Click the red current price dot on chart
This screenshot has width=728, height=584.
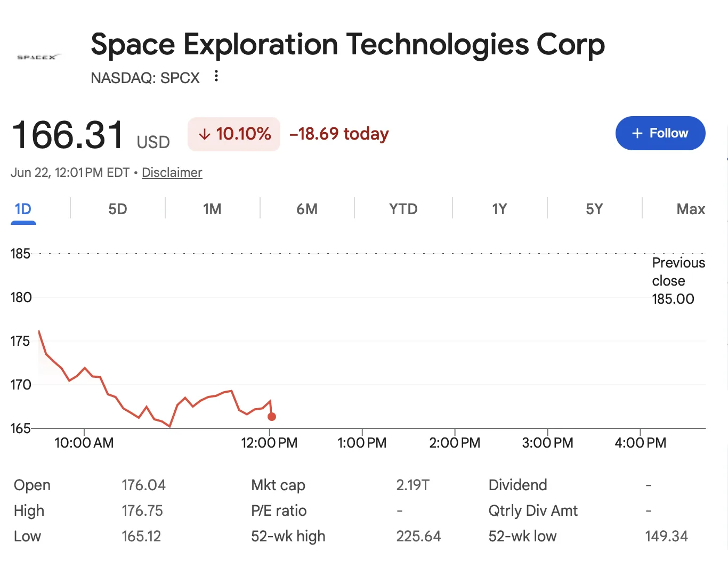point(272,417)
